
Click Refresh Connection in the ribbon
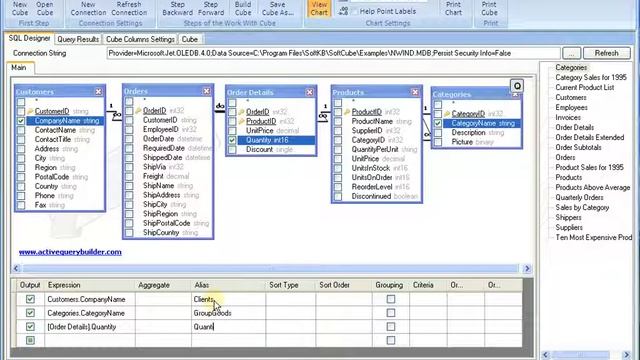(129, 9)
